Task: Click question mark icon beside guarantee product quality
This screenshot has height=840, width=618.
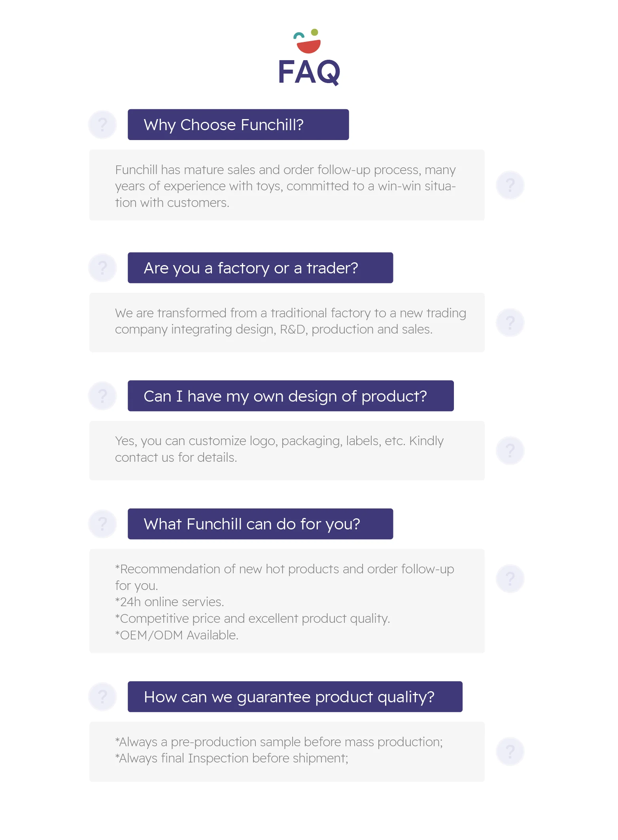Action: point(102,696)
